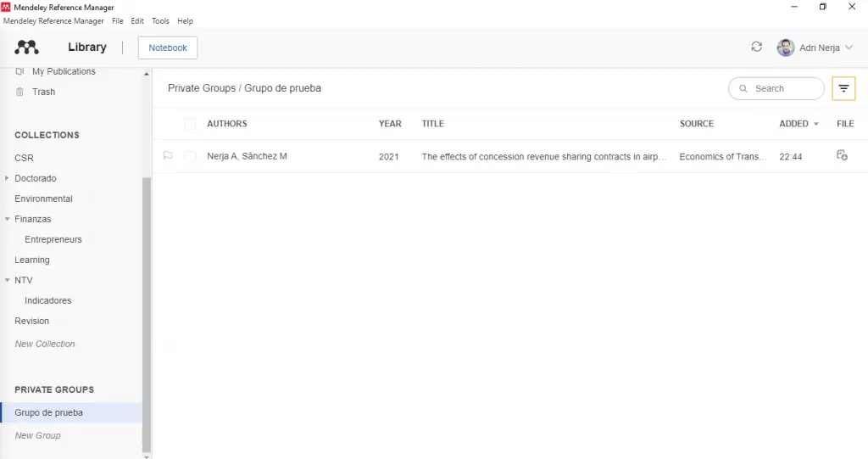
Task: Select the Entrepreneurs subcollection
Action: click(x=53, y=239)
